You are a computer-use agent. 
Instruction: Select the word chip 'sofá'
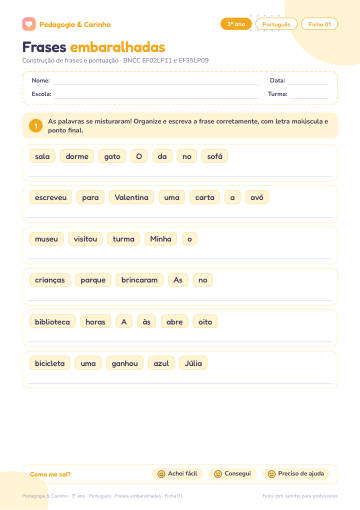pyautogui.click(x=215, y=156)
